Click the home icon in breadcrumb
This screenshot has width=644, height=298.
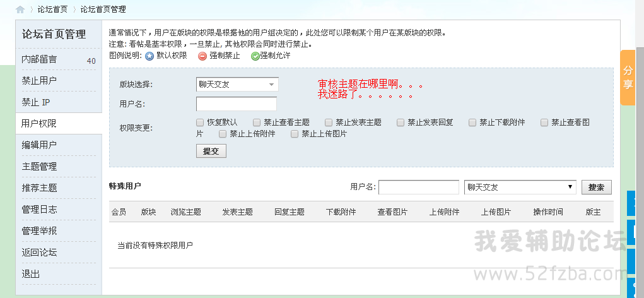(x=20, y=9)
